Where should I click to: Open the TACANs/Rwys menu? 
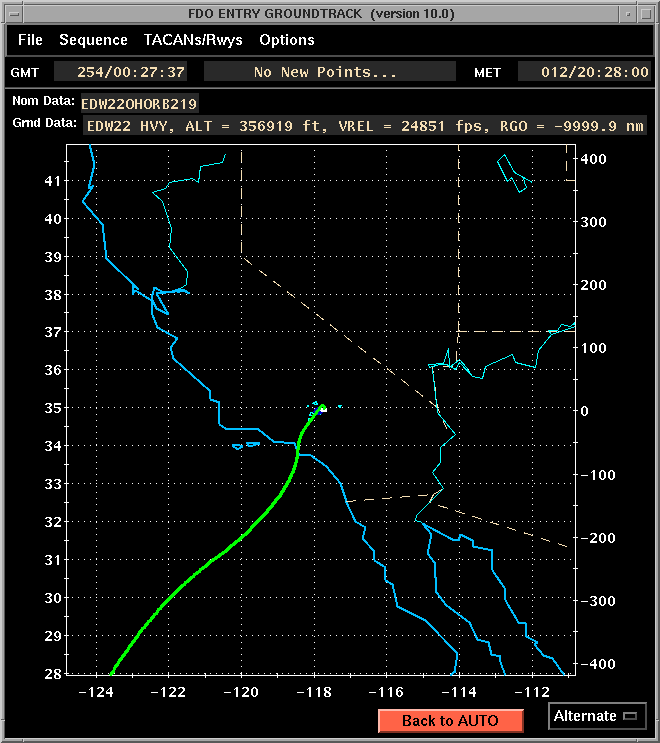point(193,40)
